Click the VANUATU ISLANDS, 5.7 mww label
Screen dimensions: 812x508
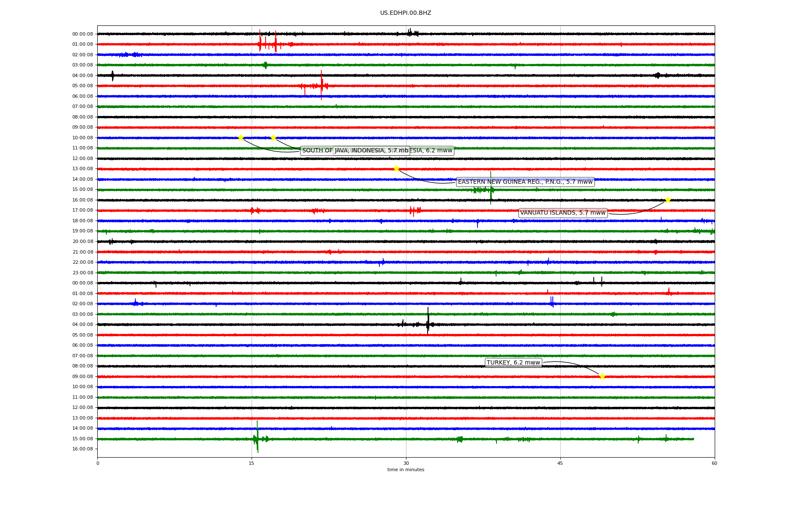point(563,213)
